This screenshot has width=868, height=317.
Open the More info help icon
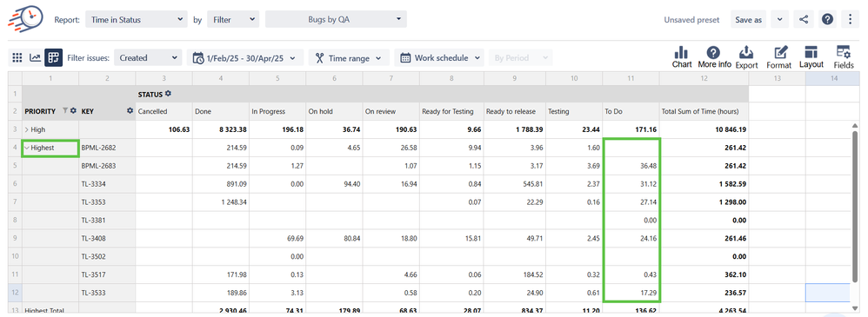click(714, 57)
